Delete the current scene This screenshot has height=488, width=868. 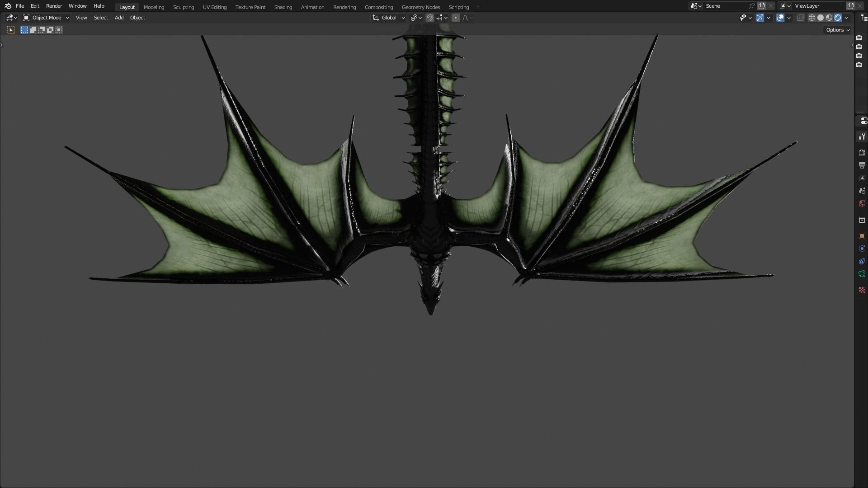tap(771, 6)
